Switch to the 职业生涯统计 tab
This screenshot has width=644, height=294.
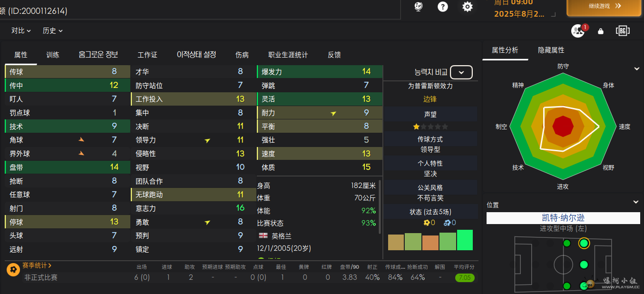(x=288, y=55)
